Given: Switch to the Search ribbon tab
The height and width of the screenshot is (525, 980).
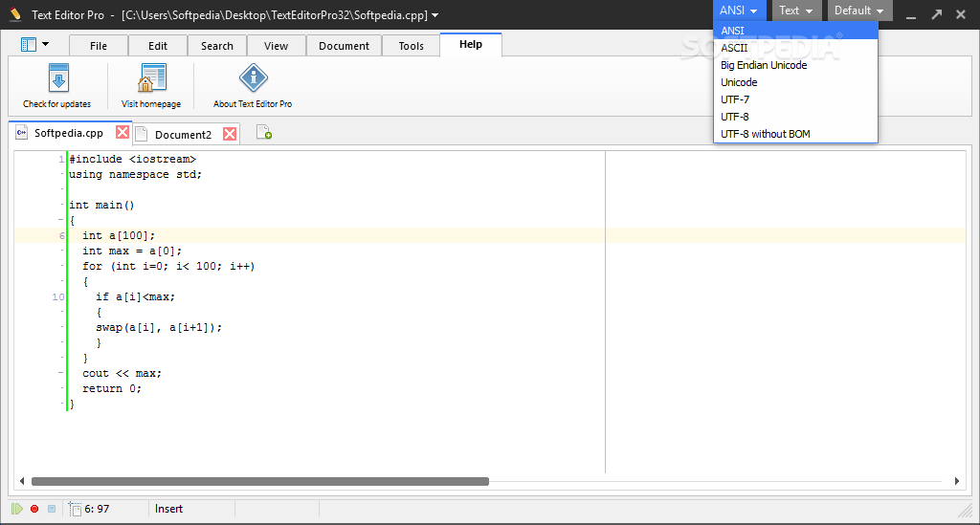Looking at the screenshot, I should point(217,46).
